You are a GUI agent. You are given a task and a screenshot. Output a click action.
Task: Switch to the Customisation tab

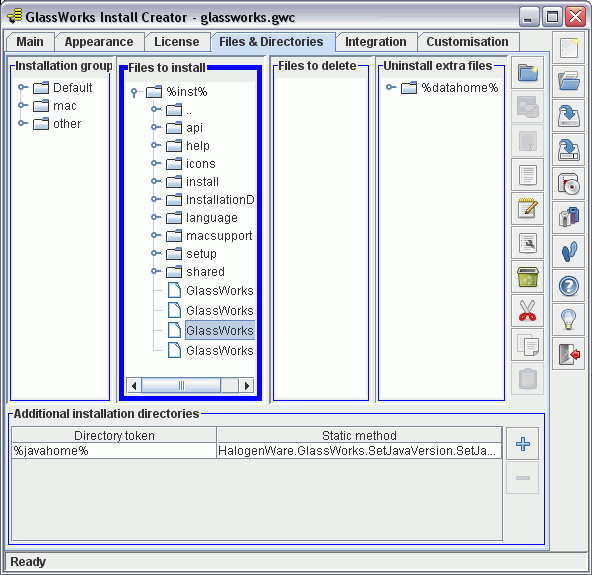pos(467,42)
